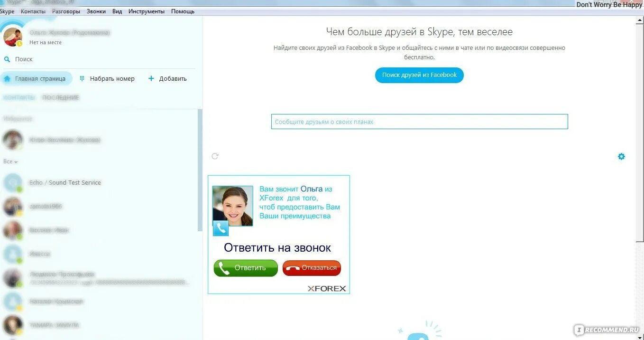
Task: Click the Избранное section header
Action: (x=18, y=119)
